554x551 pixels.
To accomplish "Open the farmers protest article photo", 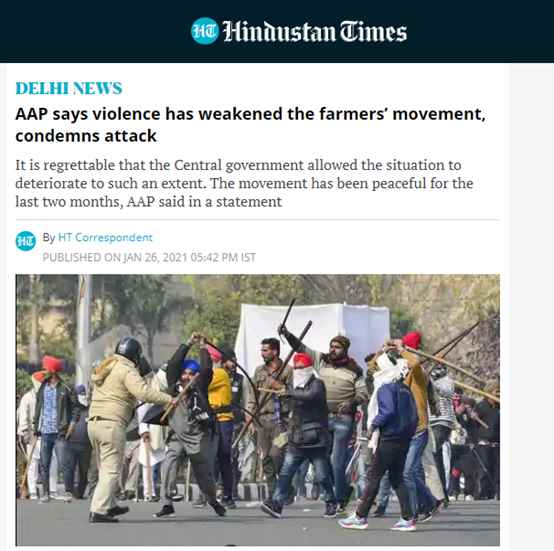I will click(x=258, y=410).
